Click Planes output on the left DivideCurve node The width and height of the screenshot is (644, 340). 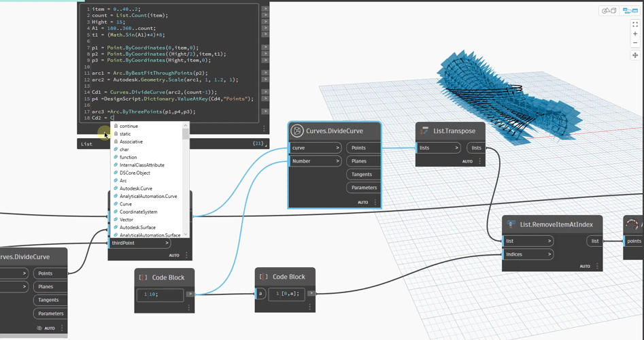50,286
